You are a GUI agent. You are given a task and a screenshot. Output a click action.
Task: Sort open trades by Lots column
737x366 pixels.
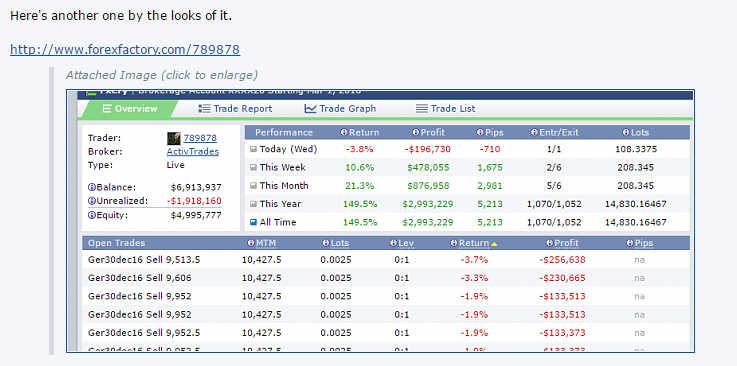(x=339, y=243)
